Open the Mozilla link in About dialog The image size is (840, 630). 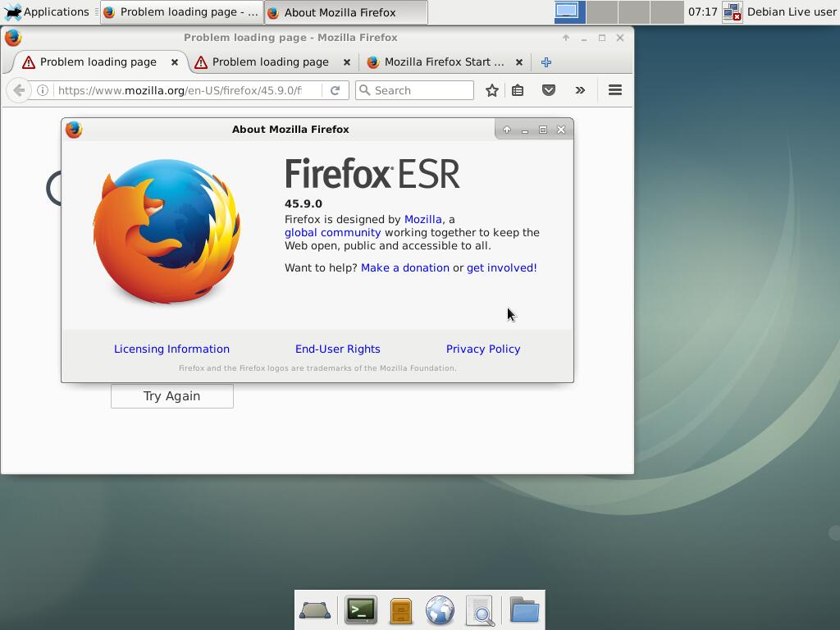click(422, 219)
